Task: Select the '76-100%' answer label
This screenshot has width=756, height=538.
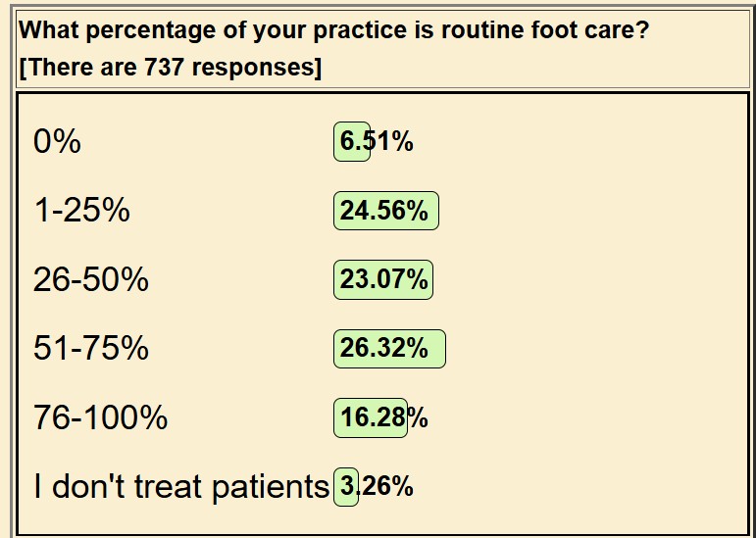Action: [x=101, y=418]
